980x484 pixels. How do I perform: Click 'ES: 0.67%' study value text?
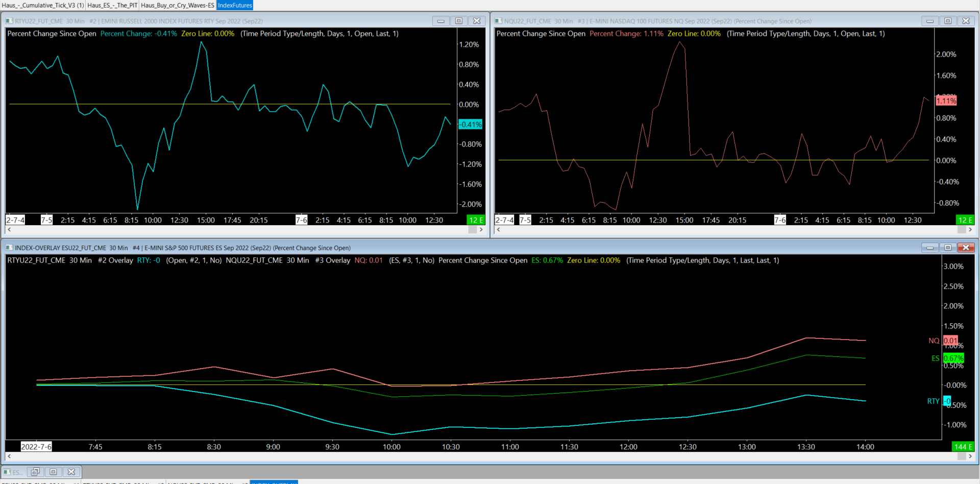pyautogui.click(x=547, y=260)
